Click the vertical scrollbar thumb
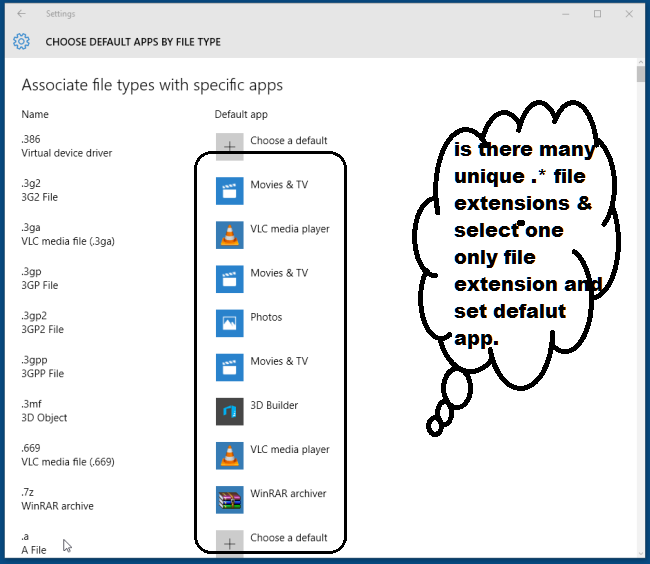 640,74
